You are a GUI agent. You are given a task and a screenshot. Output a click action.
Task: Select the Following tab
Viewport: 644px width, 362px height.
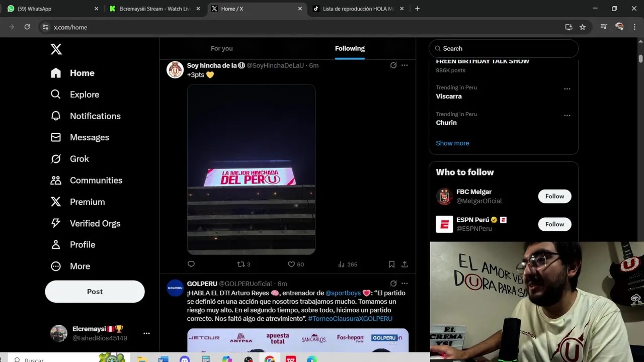[x=350, y=48]
